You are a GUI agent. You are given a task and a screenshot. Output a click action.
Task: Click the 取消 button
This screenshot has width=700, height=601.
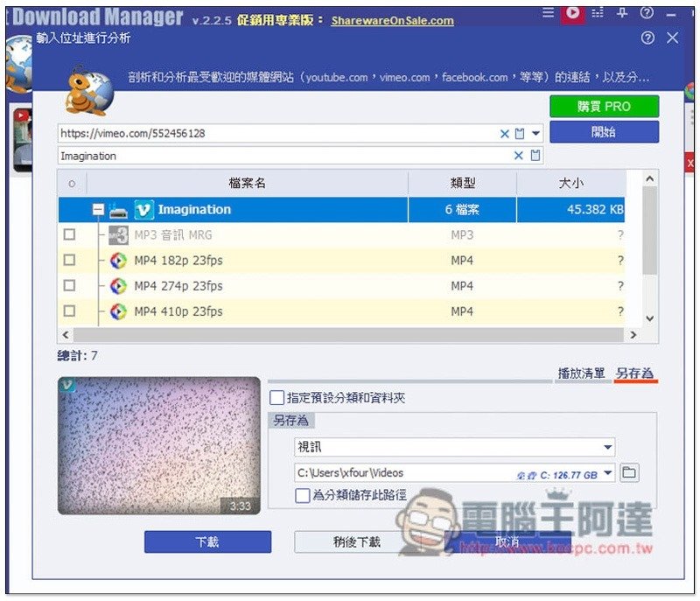click(x=507, y=542)
